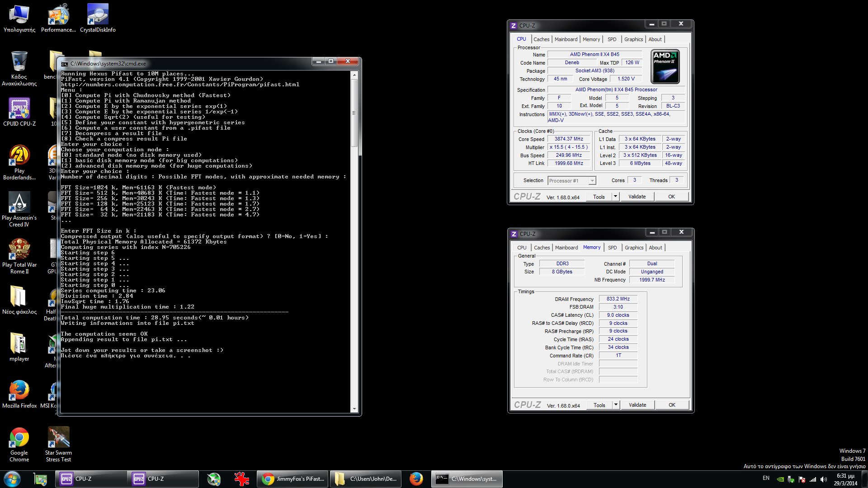868x488 pixels.
Task: Click Tools button in lower CPU-Z window
Action: pyautogui.click(x=599, y=405)
